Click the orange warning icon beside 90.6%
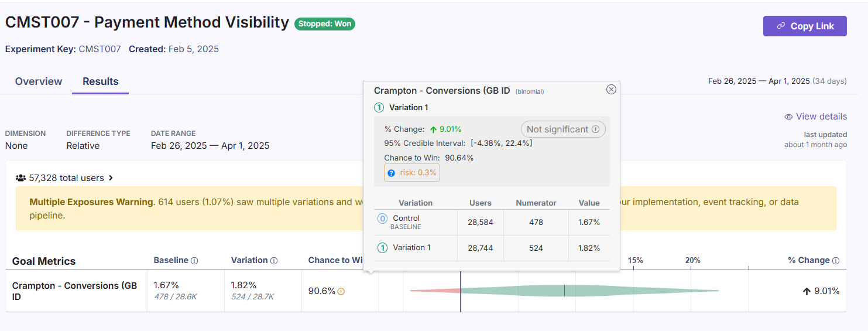868x331 pixels. [341, 291]
